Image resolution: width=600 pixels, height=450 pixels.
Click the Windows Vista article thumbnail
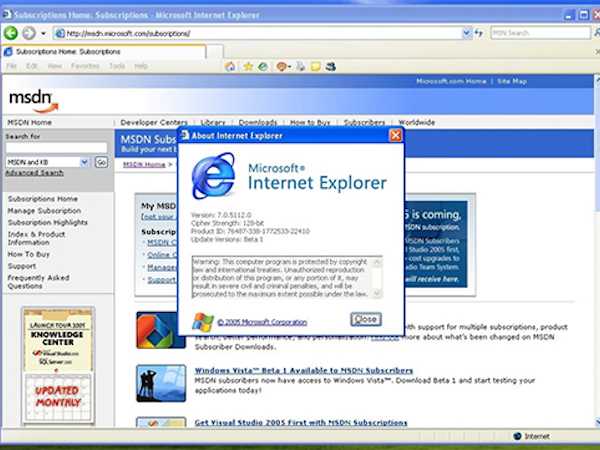(x=161, y=383)
